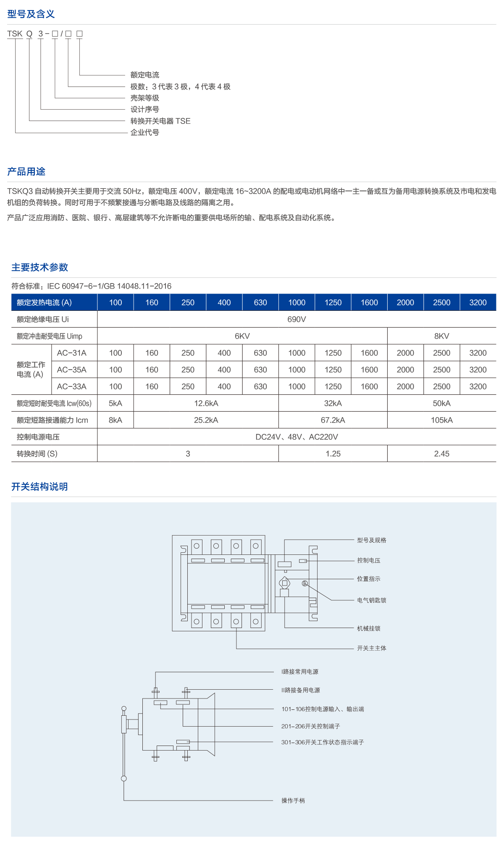Click the 8KV impulse voltage cell
The image size is (504, 843).
(x=442, y=336)
